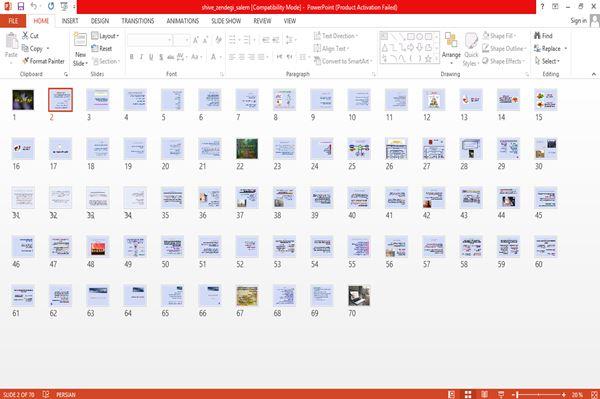The image size is (600, 399).
Task: Switch to Reading view in status bar
Action: point(484,394)
